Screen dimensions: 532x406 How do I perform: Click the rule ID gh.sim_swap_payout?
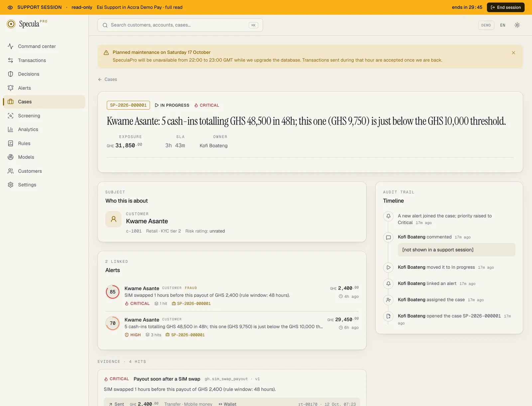point(226,379)
